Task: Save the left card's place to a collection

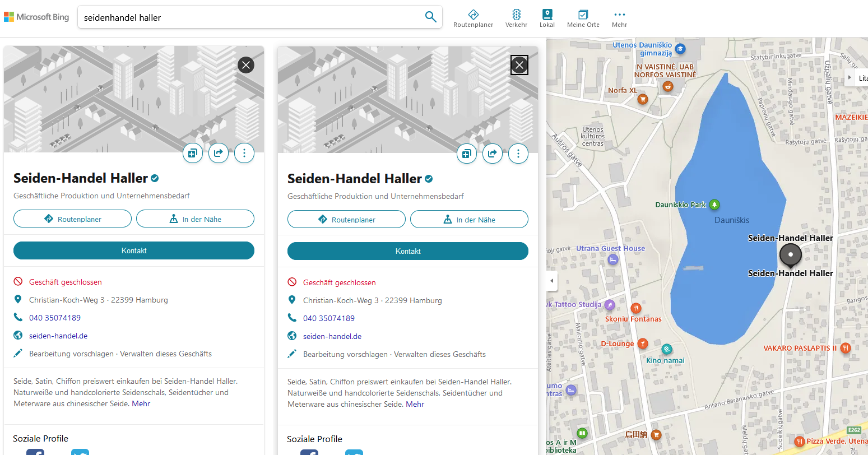Action: pyautogui.click(x=193, y=153)
